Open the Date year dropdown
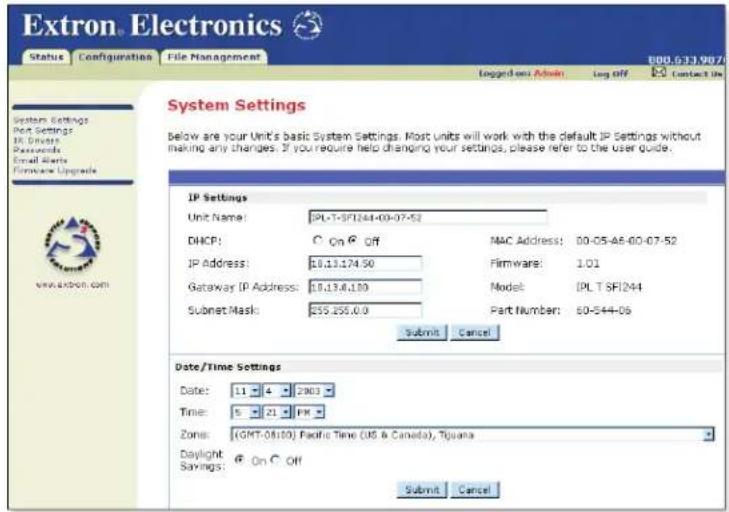Image resolution: width=729 pixels, height=512 pixels. click(x=315, y=391)
